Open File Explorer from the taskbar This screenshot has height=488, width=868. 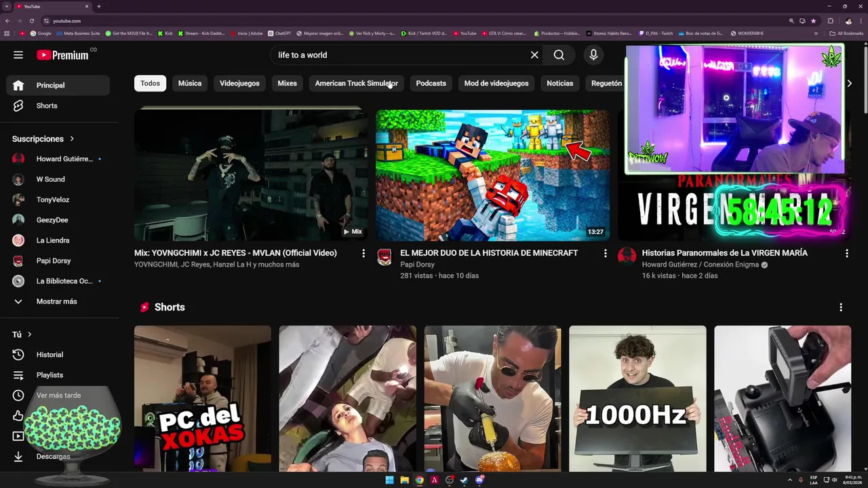coord(404,480)
